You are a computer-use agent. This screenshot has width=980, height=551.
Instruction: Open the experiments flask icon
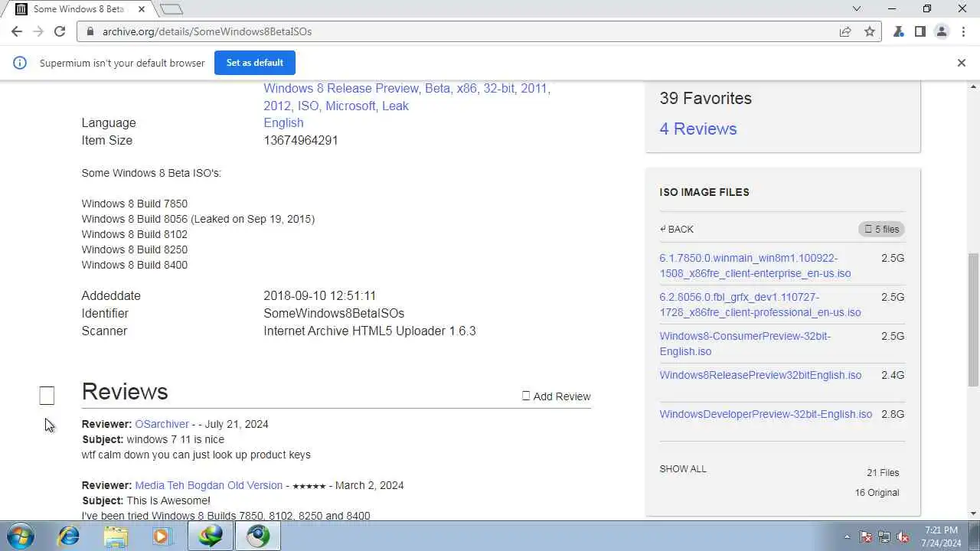899,31
